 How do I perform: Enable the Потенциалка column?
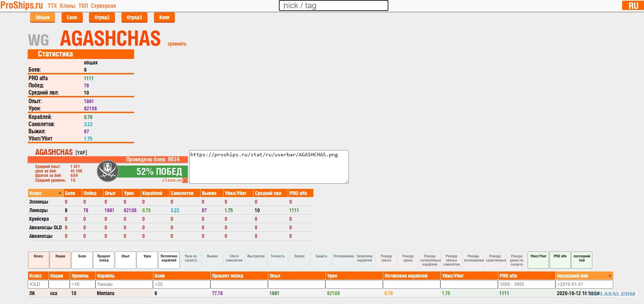pyautogui.click(x=343, y=260)
